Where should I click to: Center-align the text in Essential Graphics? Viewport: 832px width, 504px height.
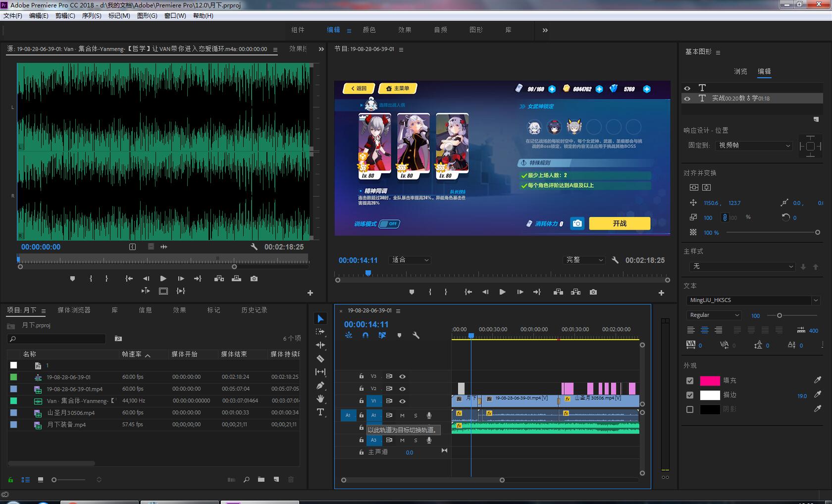click(x=705, y=330)
